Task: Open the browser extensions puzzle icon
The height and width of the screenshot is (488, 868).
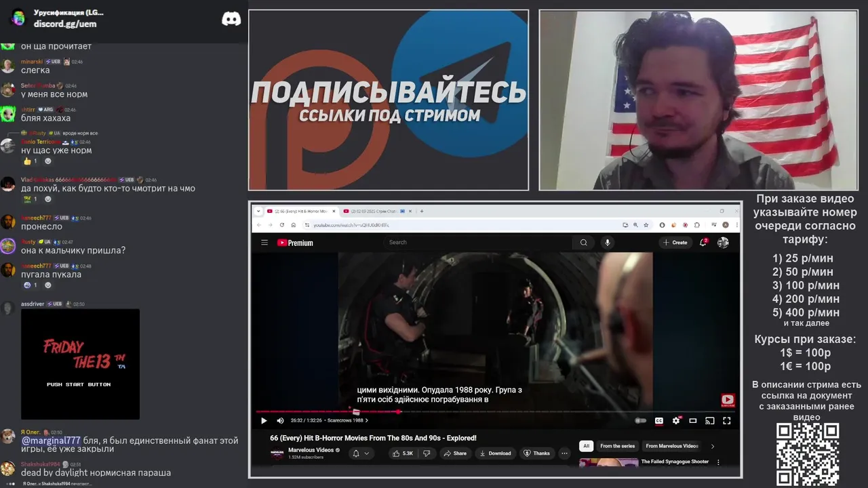Action: click(696, 225)
